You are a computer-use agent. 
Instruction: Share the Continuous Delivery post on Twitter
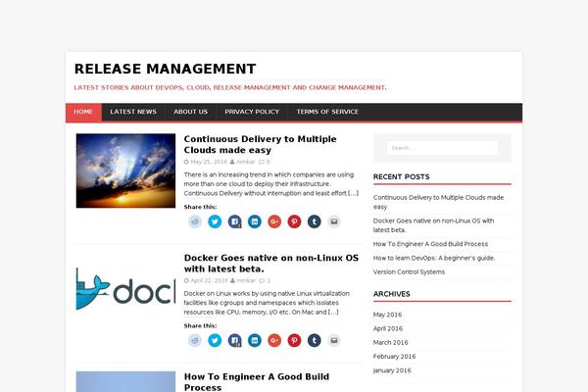[x=215, y=221]
